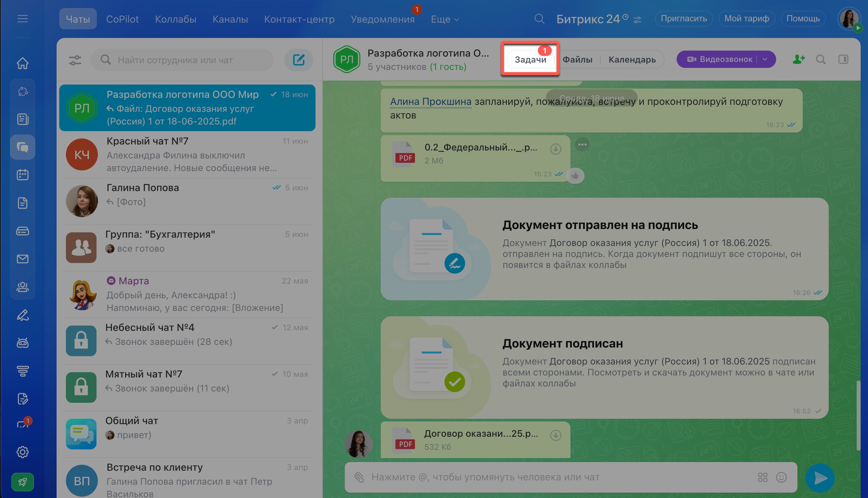This screenshot has width=868, height=498.
Task: Open the collabs icon in the sidebar
Action: click(23, 91)
